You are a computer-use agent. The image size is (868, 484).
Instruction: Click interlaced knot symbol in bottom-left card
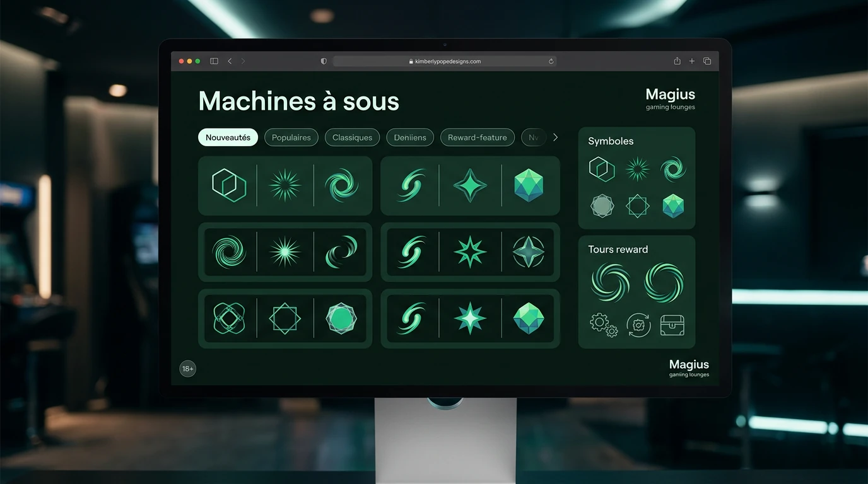click(229, 318)
